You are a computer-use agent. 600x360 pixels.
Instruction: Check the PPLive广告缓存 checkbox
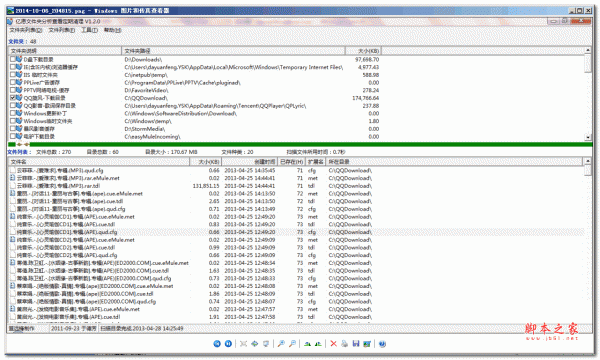(x=13, y=82)
